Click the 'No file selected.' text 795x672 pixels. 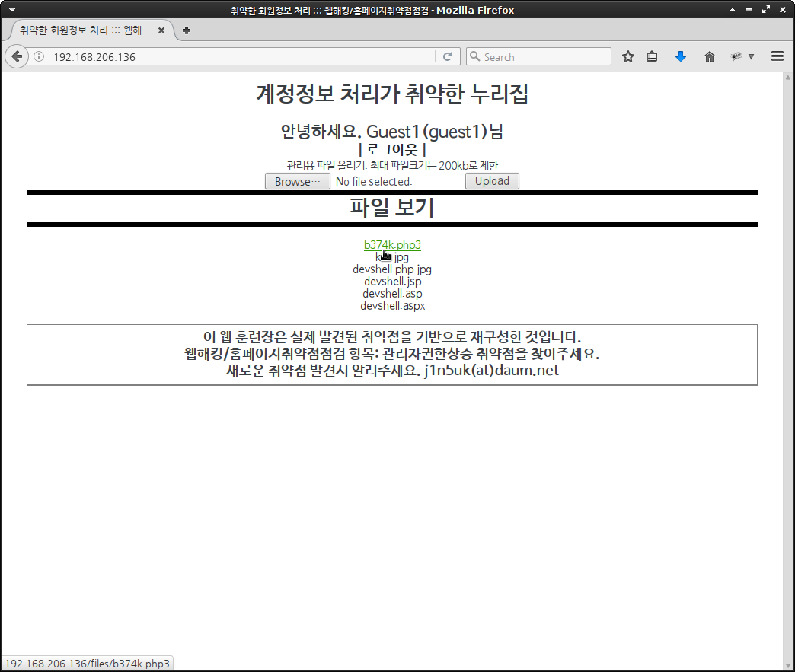pyautogui.click(x=374, y=181)
